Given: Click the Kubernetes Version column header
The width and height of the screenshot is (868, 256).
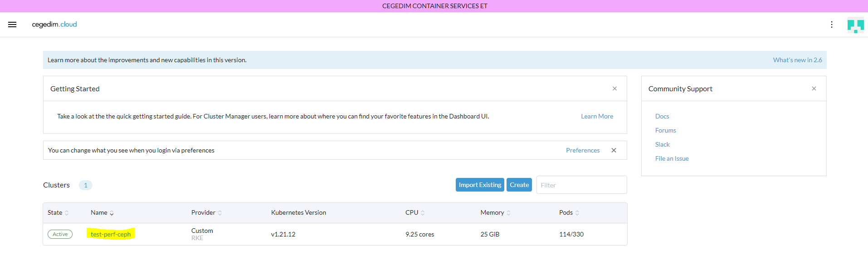Looking at the screenshot, I should point(298,212).
